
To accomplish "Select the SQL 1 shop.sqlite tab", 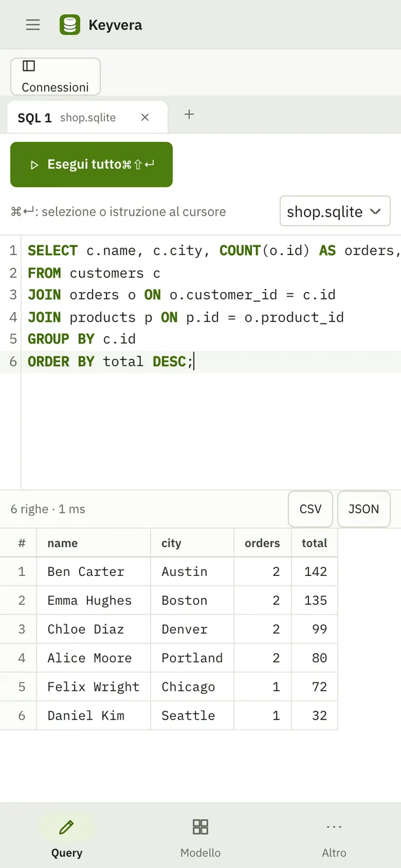I will click(x=87, y=117).
